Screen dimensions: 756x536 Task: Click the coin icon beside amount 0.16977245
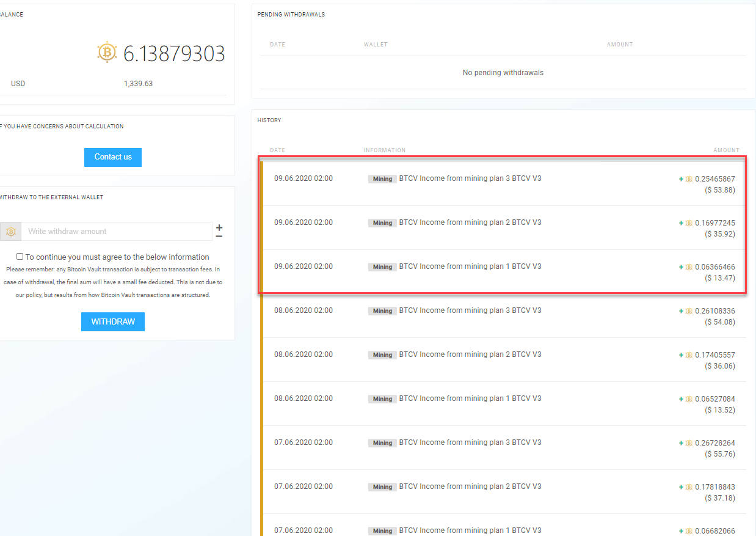pyautogui.click(x=689, y=223)
